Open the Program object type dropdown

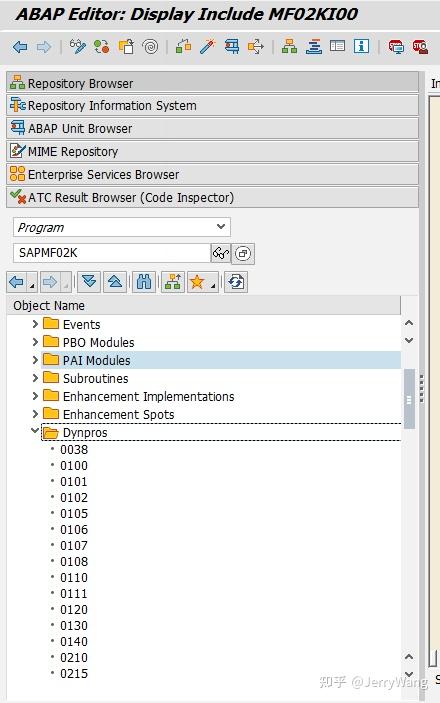(122, 227)
